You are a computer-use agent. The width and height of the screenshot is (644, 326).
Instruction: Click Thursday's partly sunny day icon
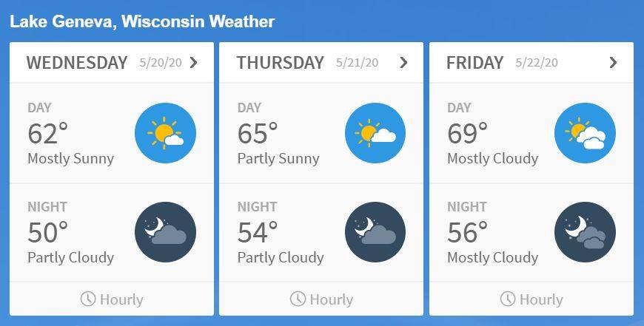375,133
